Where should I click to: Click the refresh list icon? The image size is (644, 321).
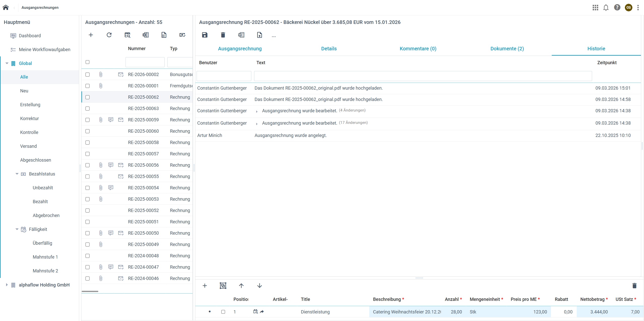pyautogui.click(x=109, y=35)
